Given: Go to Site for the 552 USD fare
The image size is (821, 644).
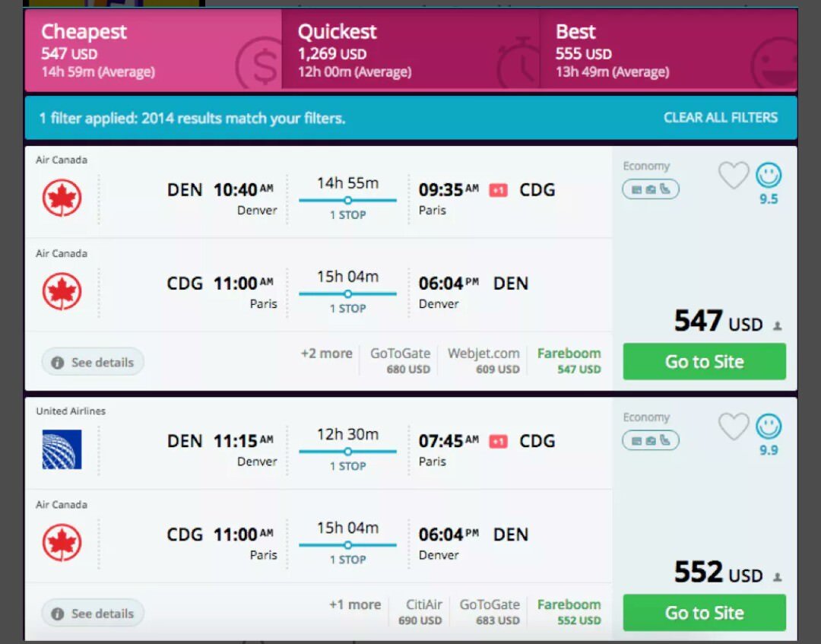Looking at the screenshot, I should pos(704,613).
